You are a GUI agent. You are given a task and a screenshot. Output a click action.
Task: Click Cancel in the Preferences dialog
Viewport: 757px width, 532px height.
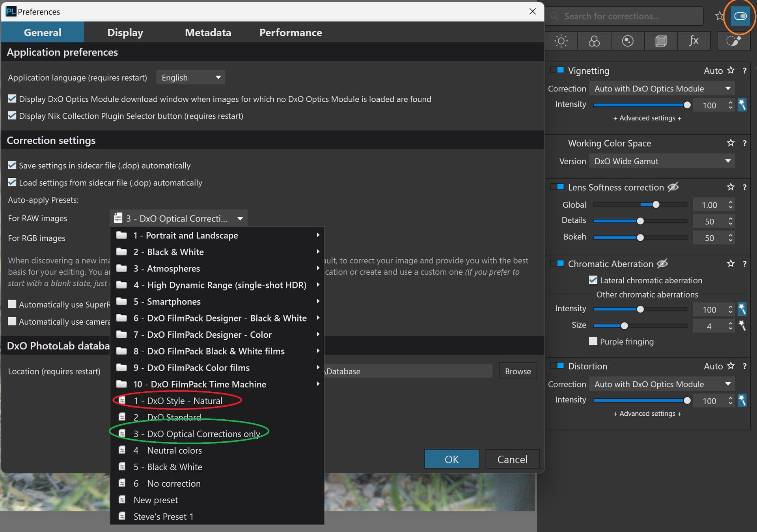click(512, 459)
